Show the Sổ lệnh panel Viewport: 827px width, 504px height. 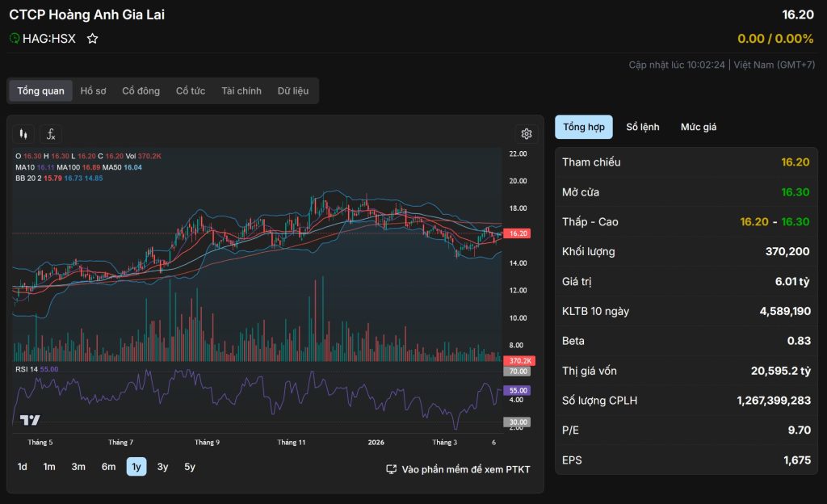point(643,127)
